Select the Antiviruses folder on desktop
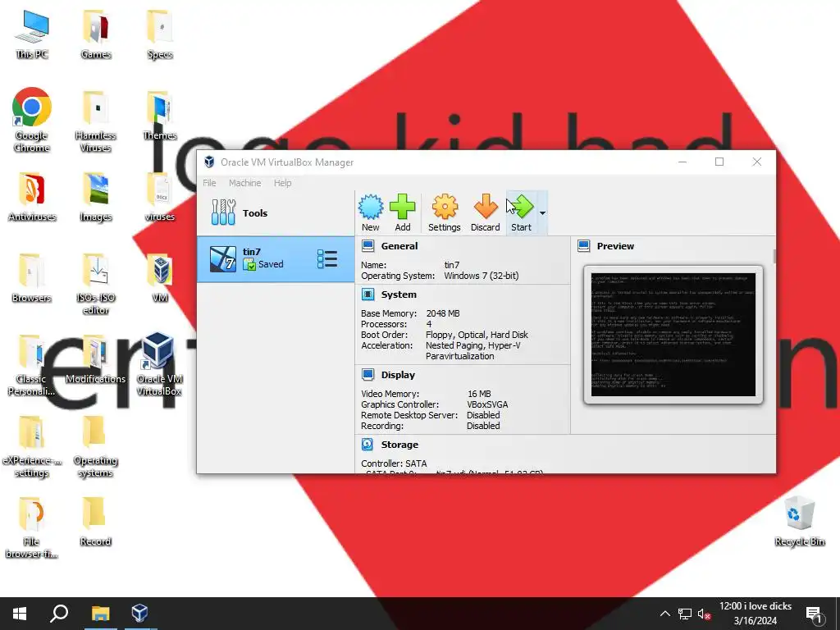840x630 pixels. click(32, 197)
